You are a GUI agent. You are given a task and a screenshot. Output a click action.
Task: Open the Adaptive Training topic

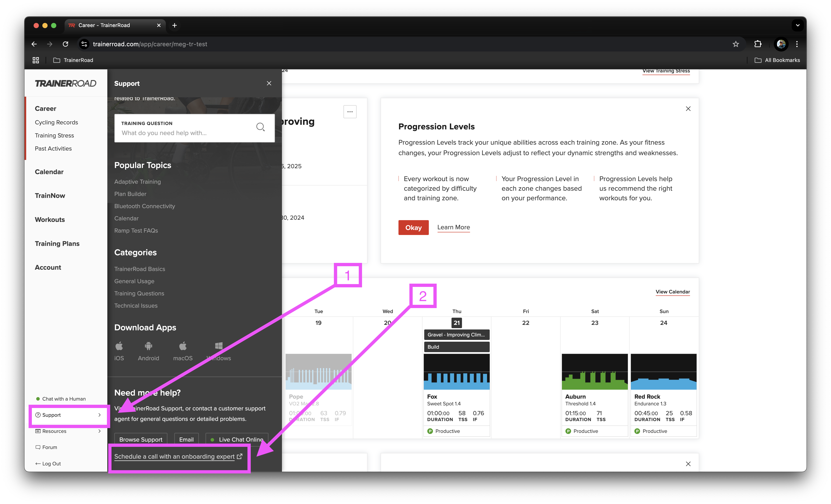pyautogui.click(x=138, y=182)
